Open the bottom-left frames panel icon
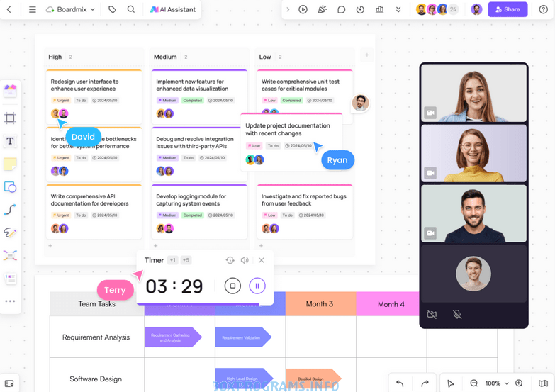 (9, 383)
